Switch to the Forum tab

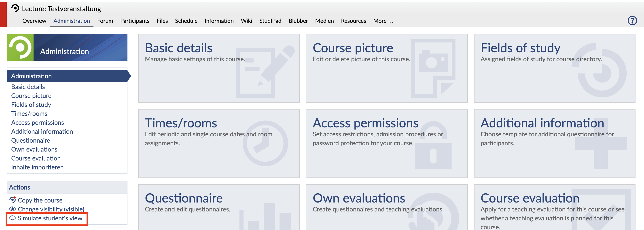point(105,21)
